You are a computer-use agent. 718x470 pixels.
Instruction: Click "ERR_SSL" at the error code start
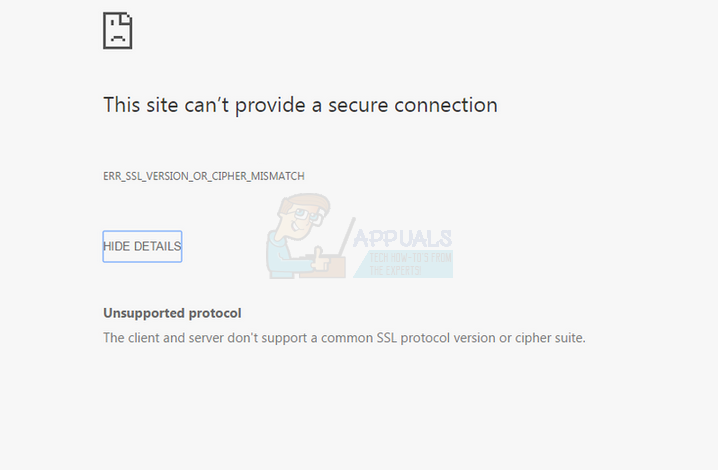[123, 176]
